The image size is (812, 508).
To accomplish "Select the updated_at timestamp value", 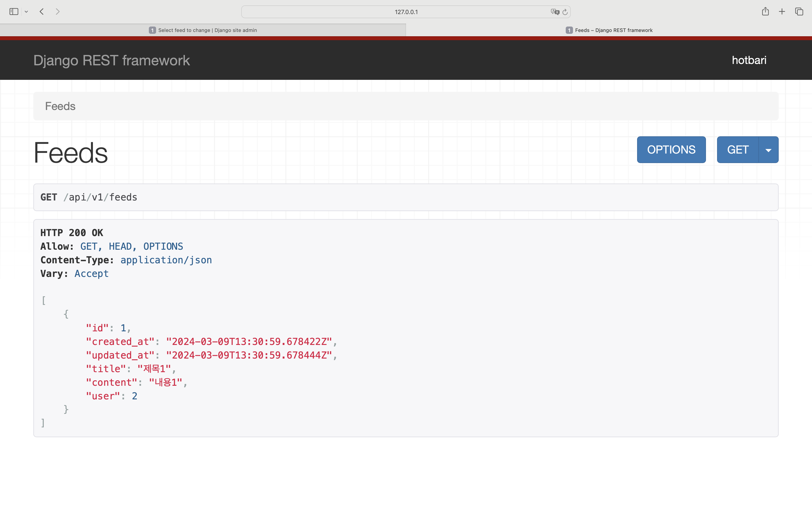I will tap(249, 355).
